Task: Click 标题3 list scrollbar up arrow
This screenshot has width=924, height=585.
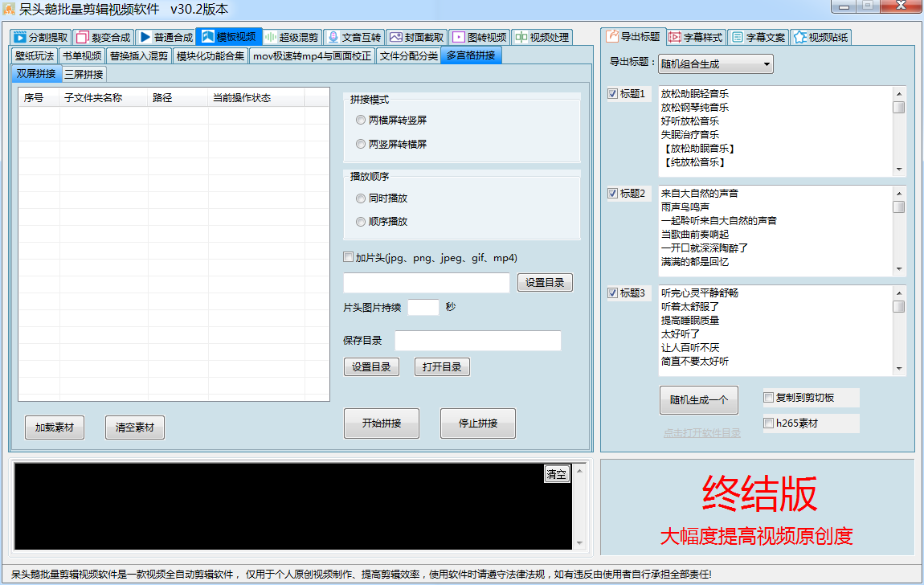Action: 899,292
